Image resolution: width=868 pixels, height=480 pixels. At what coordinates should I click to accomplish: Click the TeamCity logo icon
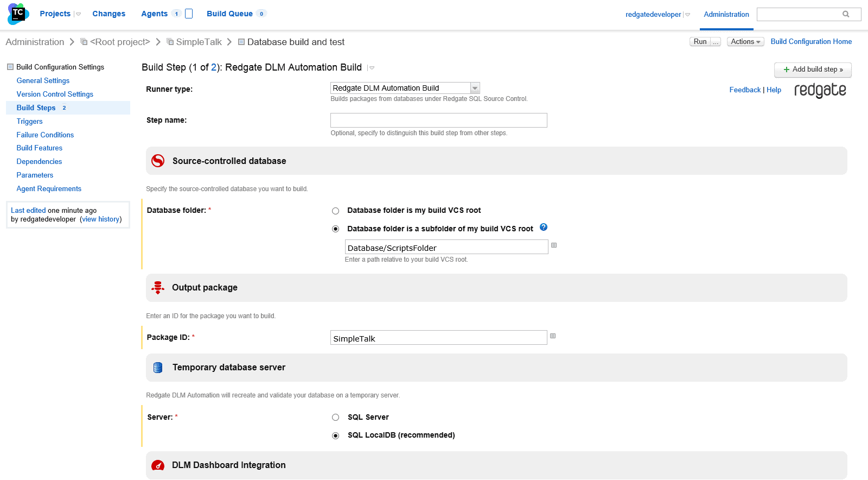[x=18, y=14]
